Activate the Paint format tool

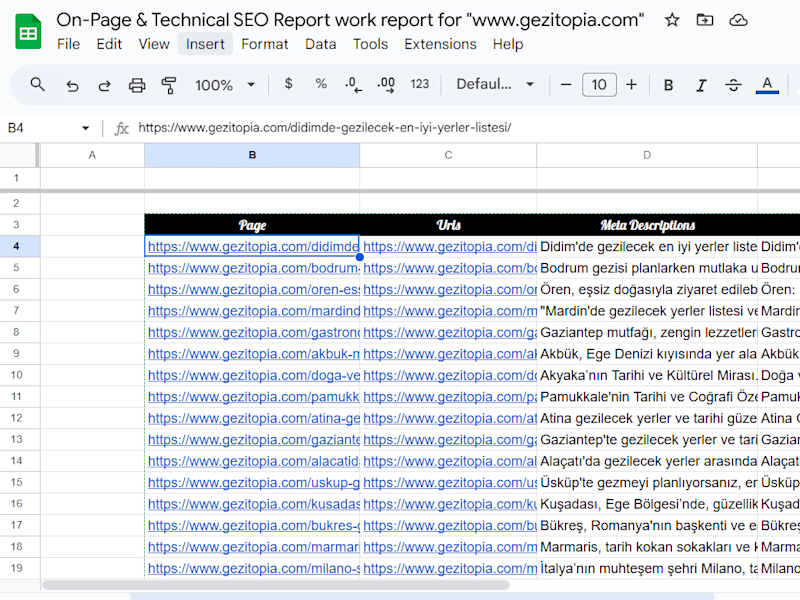[169, 85]
